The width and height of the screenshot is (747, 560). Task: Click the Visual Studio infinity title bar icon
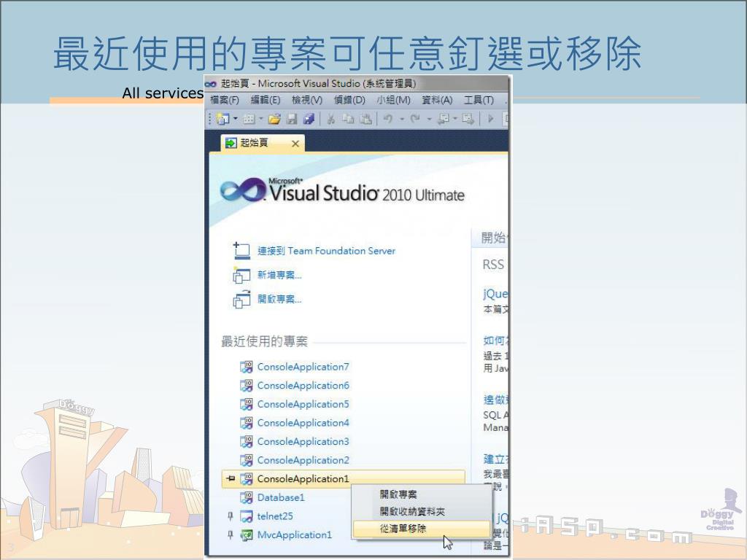coord(211,85)
